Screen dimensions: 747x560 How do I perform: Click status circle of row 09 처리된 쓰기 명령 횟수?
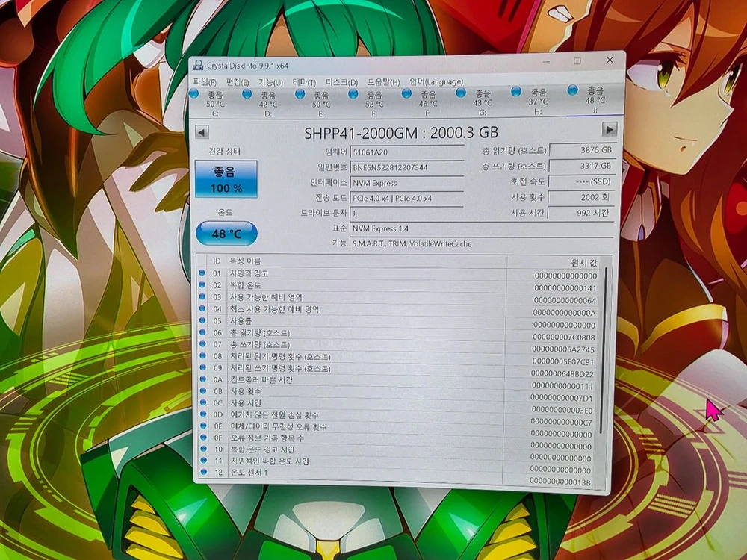(x=202, y=367)
